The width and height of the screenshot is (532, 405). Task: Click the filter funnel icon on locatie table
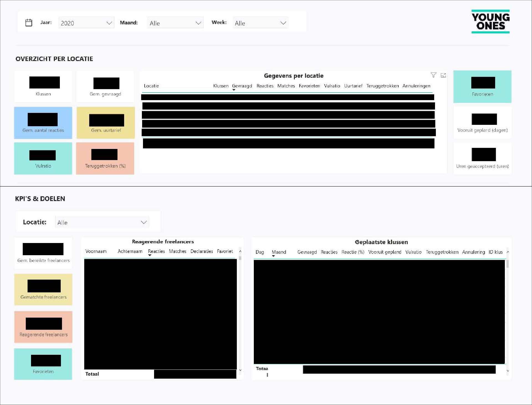(x=433, y=75)
